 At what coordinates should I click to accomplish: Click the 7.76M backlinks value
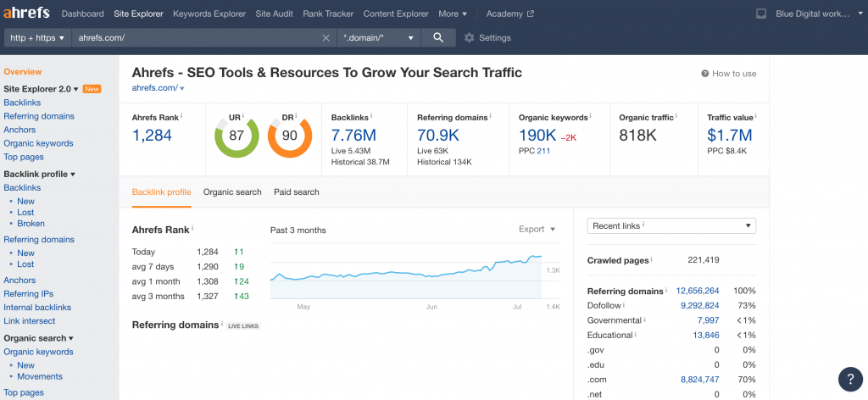pos(353,135)
